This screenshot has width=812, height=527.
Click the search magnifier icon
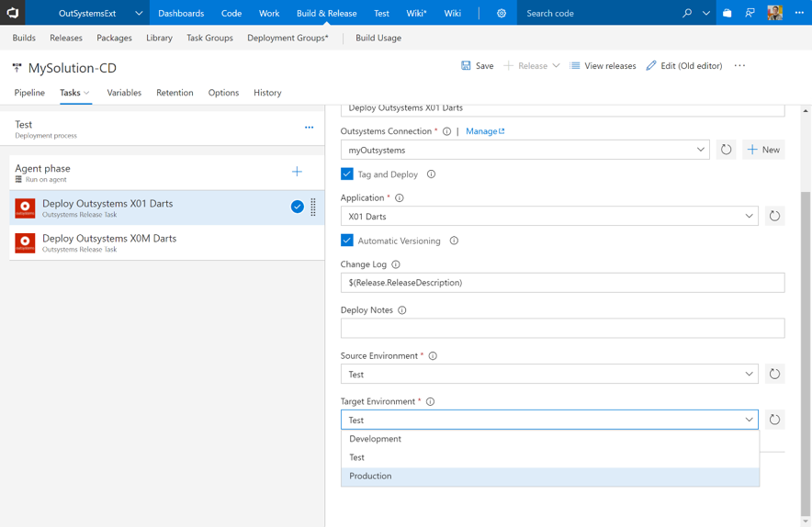pos(687,13)
